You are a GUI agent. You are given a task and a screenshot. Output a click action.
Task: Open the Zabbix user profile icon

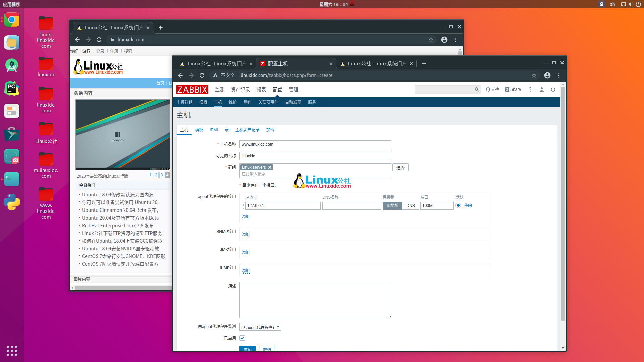[542, 89]
